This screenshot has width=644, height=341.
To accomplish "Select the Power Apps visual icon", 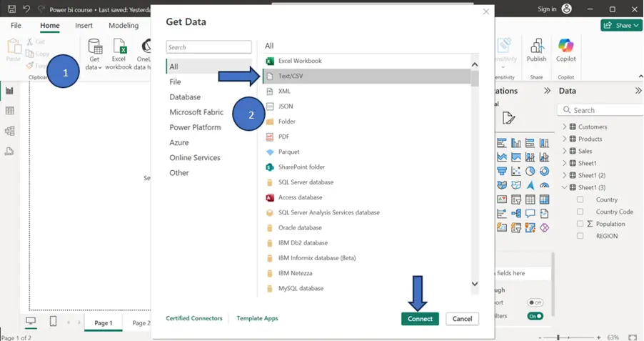I will (x=544, y=227).
